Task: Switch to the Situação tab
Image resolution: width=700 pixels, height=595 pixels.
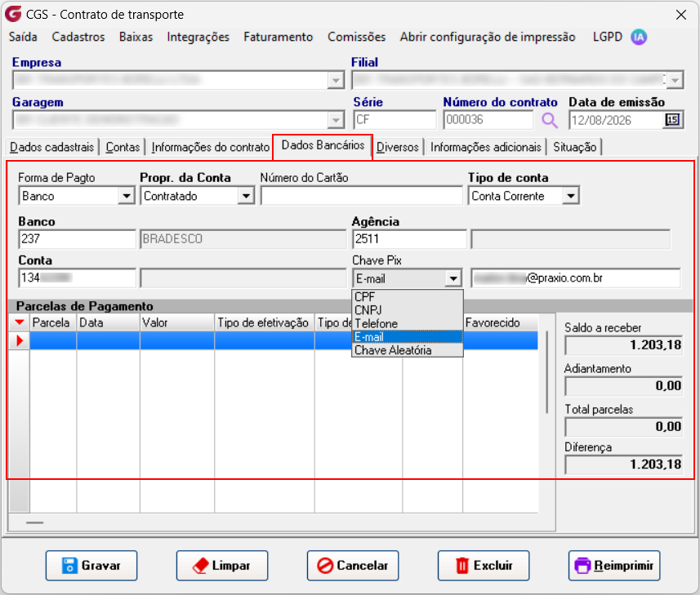Action: pos(574,147)
